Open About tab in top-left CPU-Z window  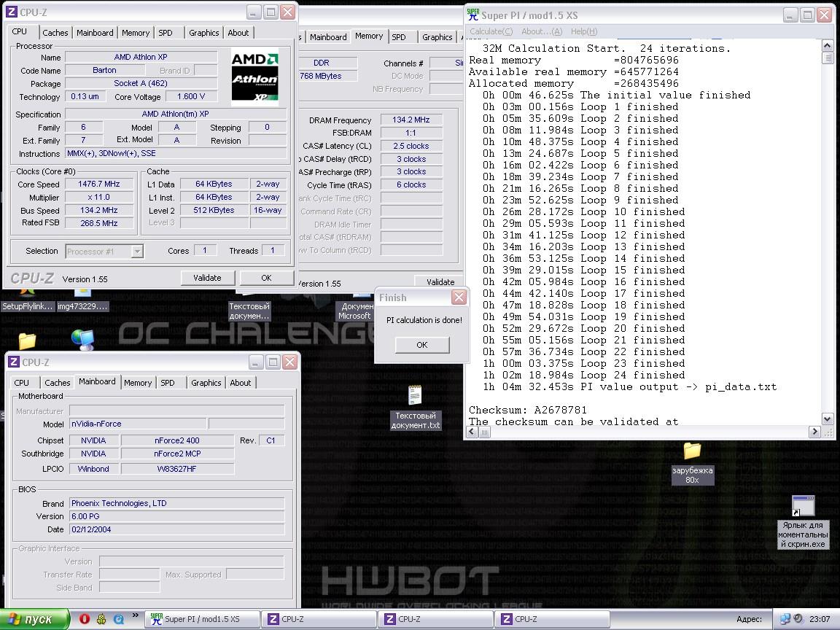[238, 33]
